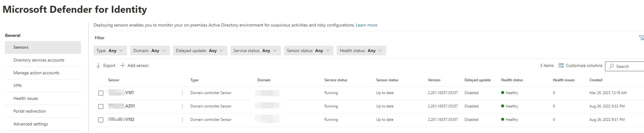Open Advanced settings in sidebar
Viewport: 644px width, 133px height.
pos(43,124)
